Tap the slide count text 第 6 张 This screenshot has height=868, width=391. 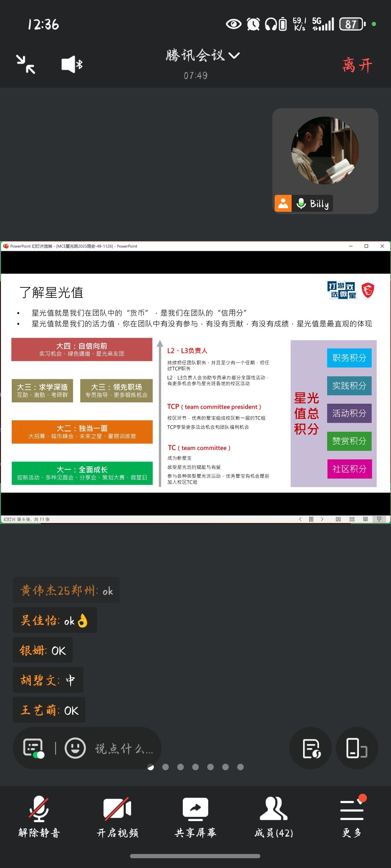[27, 520]
